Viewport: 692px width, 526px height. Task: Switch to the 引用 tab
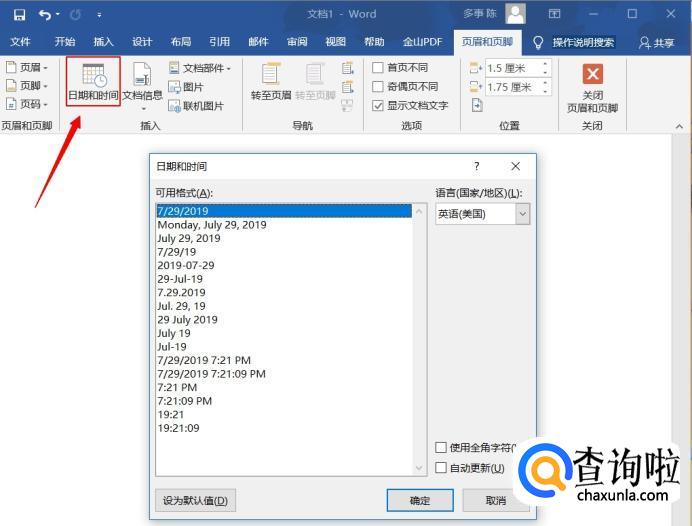pos(220,42)
